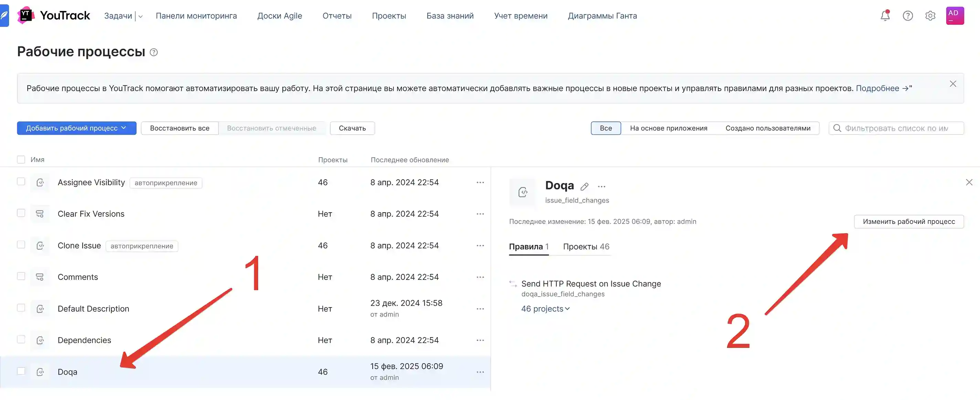Screen dimensions: 980x400
Task: Open help using the question mark icon
Action: [908, 15]
